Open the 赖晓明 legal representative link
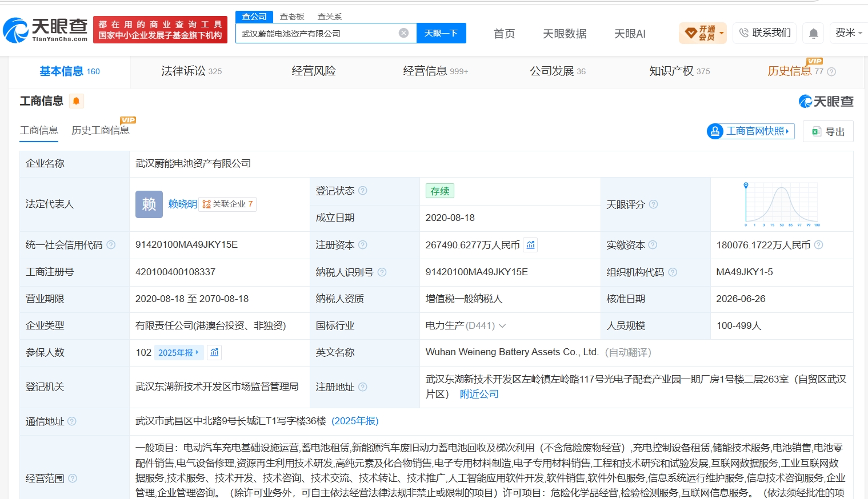The width and height of the screenshot is (868, 499). [182, 204]
